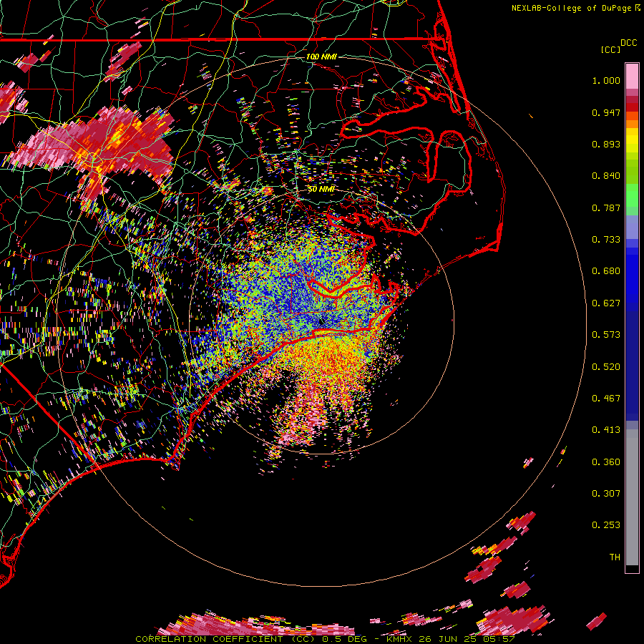Image resolution: width=644 pixels, height=644 pixels.
Task: Click the [CC] units label
Action: pyautogui.click(x=610, y=49)
